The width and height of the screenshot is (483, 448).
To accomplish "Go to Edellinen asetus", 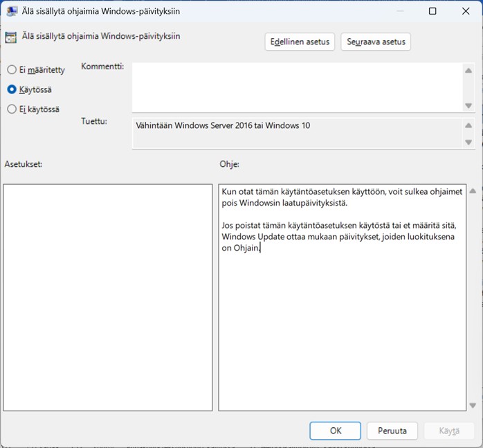I will click(300, 42).
